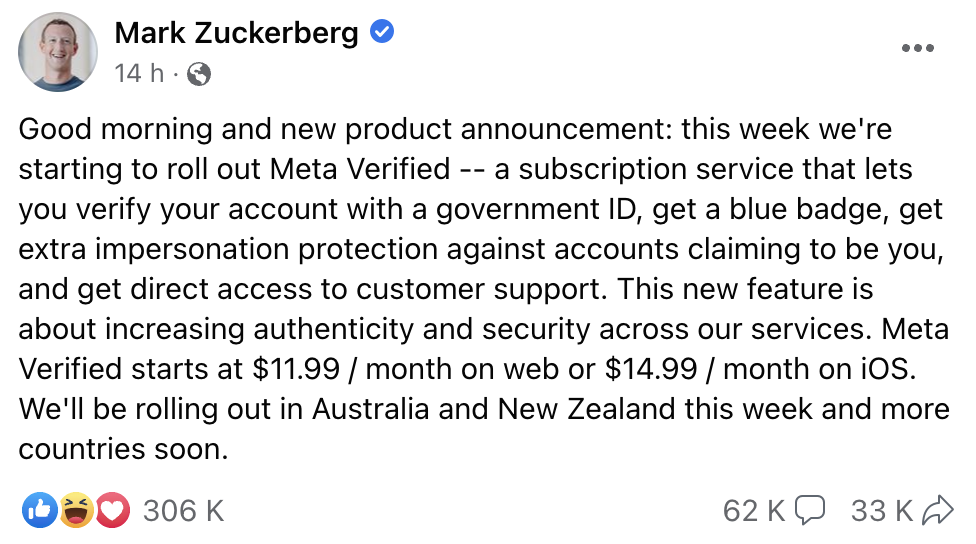View the 306 K reactions list
This screenshot has height=544, width=976.
click(183, 511)
